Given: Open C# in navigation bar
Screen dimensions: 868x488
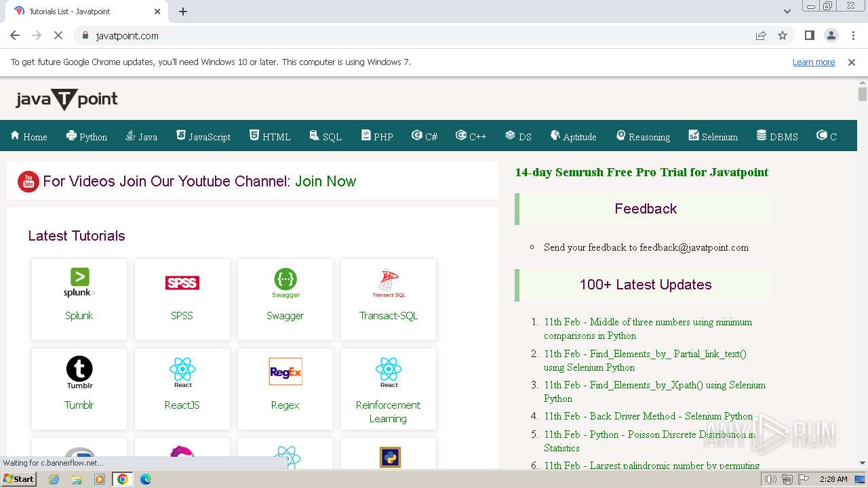Looking at the screenshot, I should [425, 136].
